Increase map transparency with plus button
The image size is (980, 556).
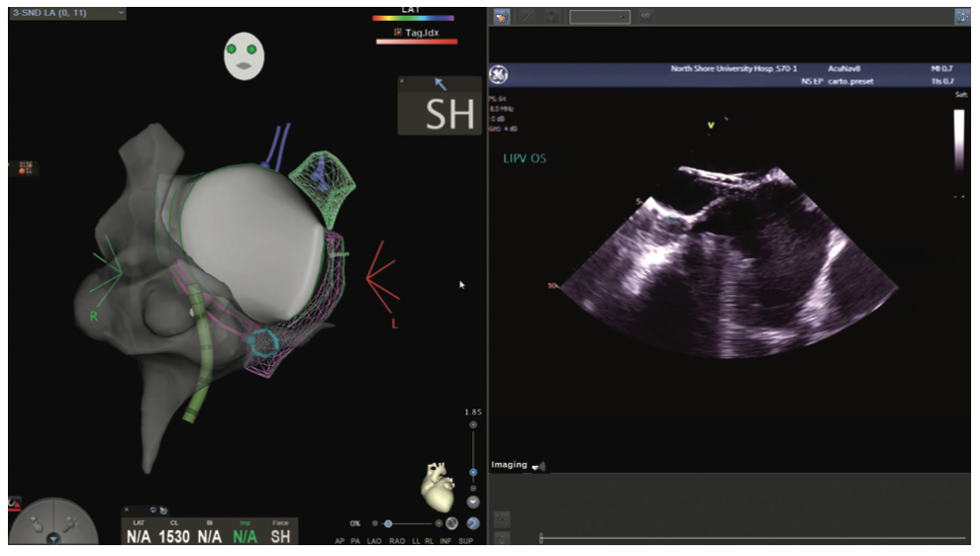pos(439,523)
